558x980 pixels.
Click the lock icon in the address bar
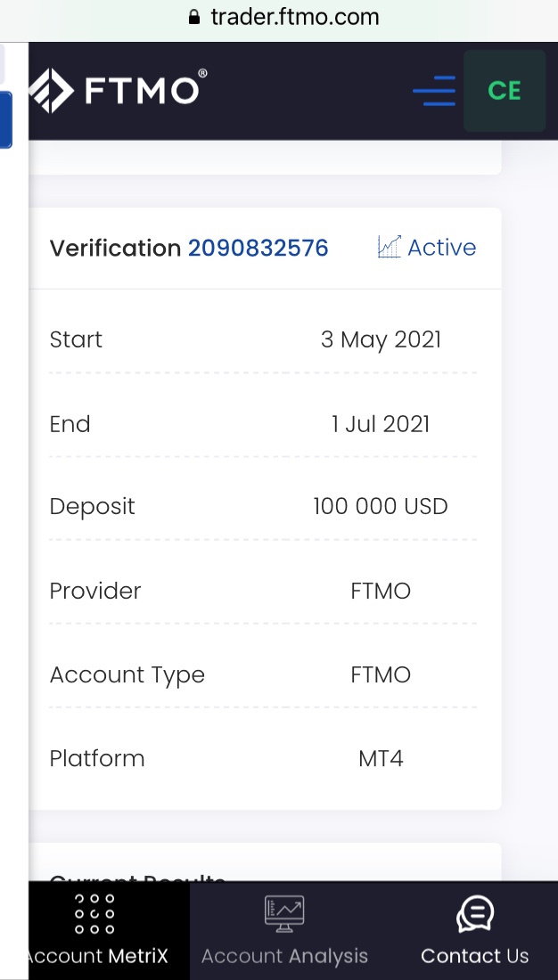(x=195, y=17)
